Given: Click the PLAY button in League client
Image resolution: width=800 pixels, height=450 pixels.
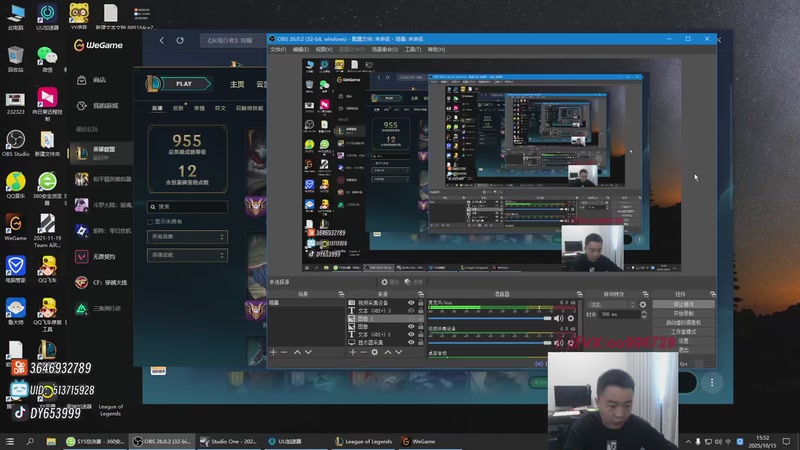Looking at the screenshot, I should (184, 84).
